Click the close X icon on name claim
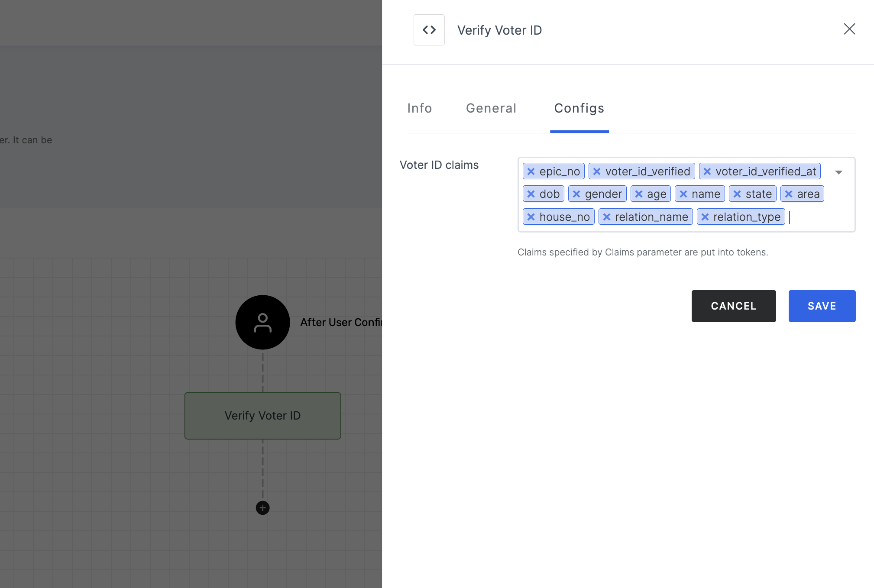874x588 pixels. [684, 194]
